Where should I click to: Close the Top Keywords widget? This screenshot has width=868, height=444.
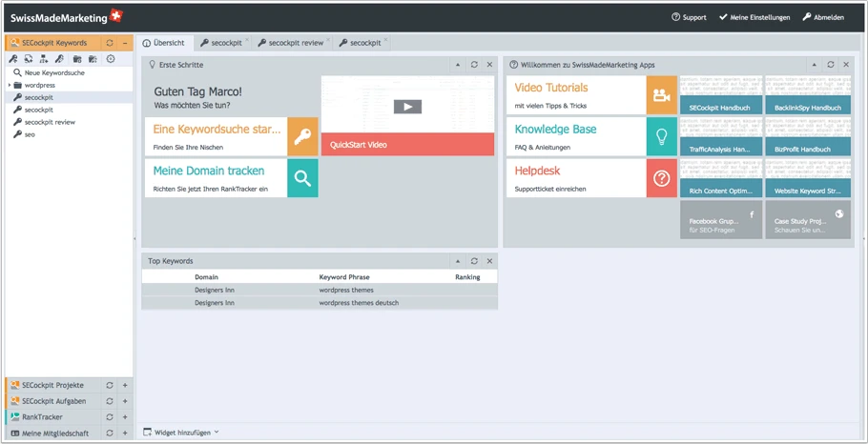tap(489, 261)
